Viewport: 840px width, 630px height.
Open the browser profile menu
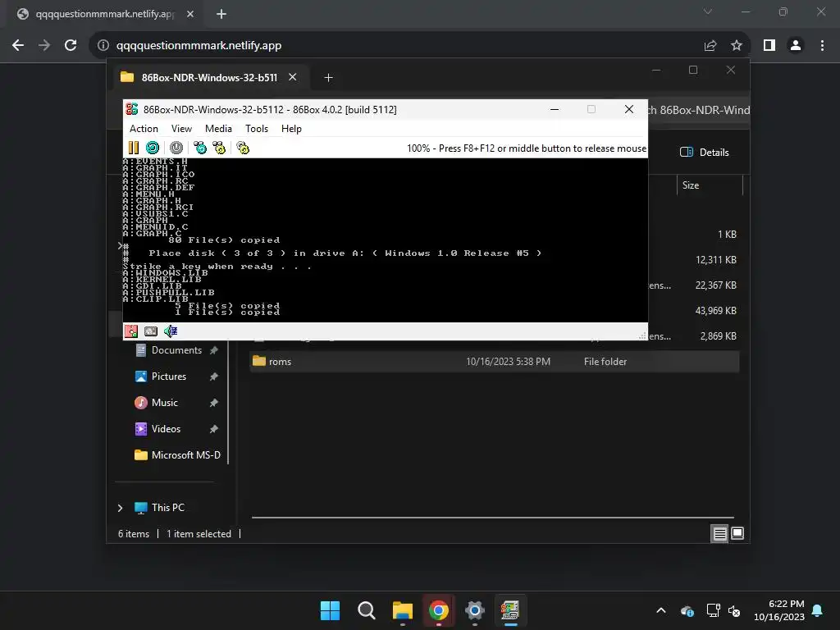tap(796, 46)
